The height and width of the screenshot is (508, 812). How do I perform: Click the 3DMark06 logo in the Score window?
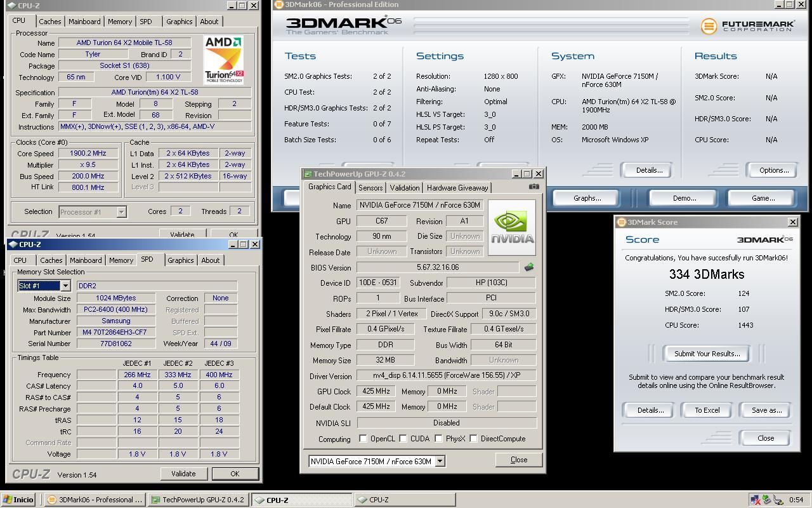(764, 239)
